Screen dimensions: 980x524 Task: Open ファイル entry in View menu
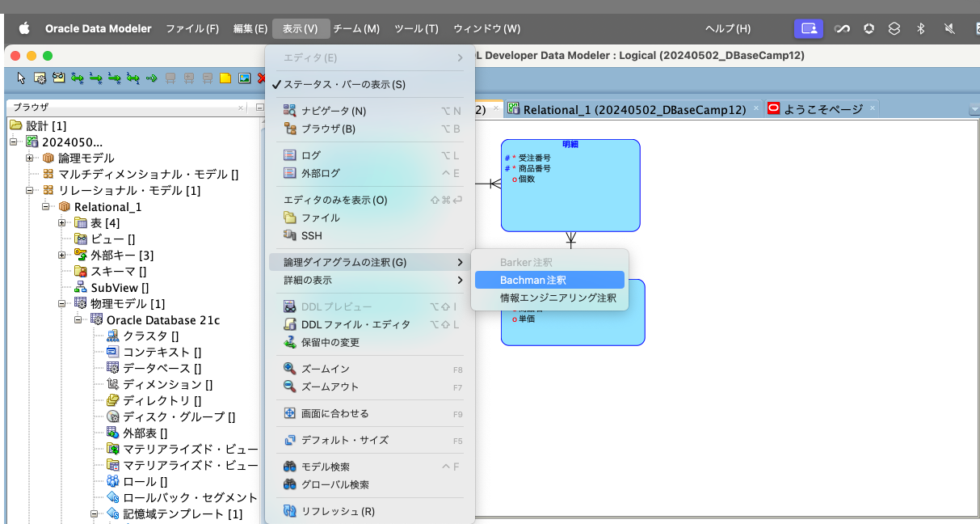(371, 218)
